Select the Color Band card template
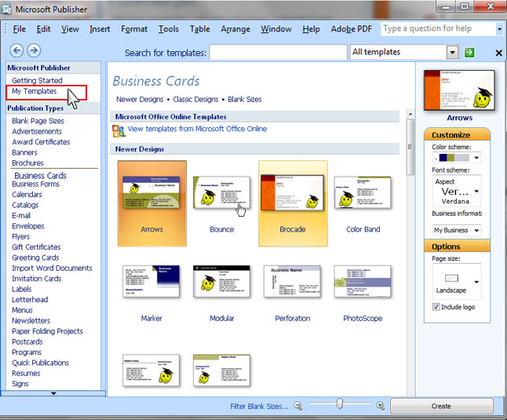Image resolution: width=507 pixels, height=420 pixels. click(363, 203)
